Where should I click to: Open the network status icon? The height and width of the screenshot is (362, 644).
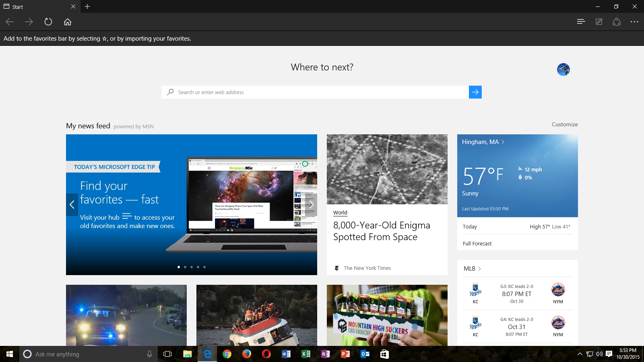click(x=590, y=354)
